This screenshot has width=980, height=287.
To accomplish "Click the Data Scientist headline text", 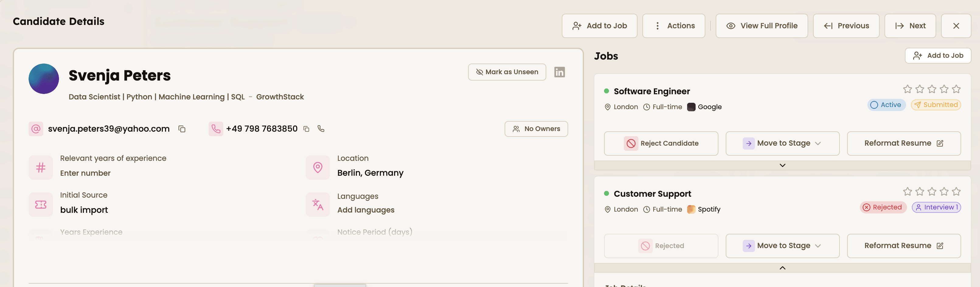I will tap(156, 97).
